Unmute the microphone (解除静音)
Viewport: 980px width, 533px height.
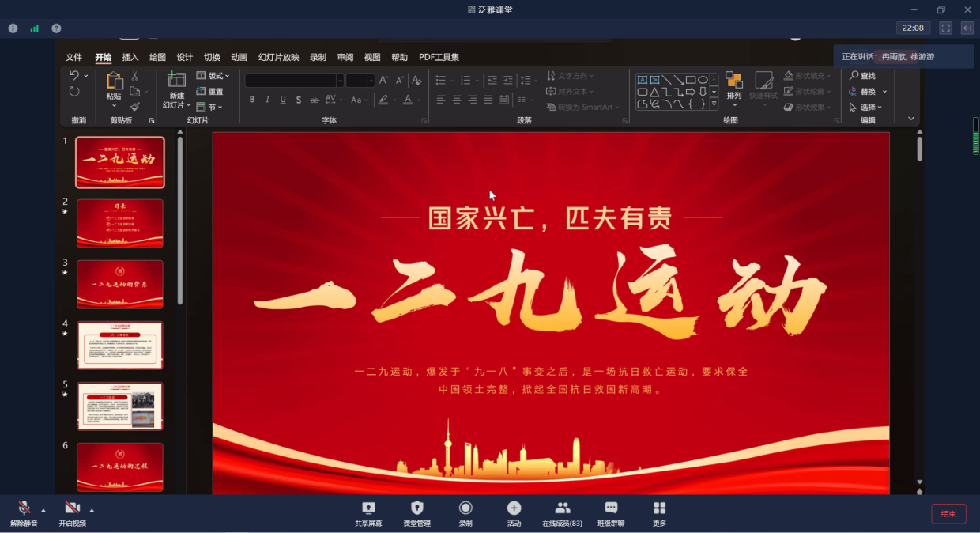[x=24, y=508]
